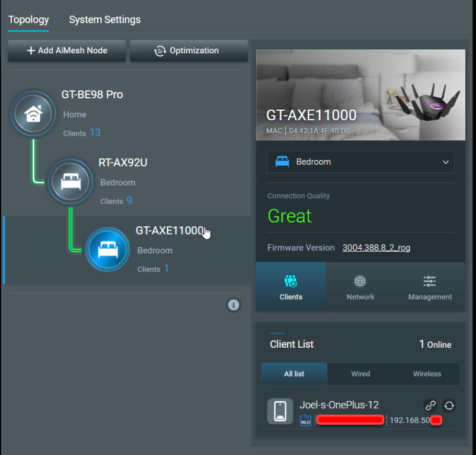The height and width of the screenshot is (455, 476).
Task: Click the Client List heading
Action: 292,344
